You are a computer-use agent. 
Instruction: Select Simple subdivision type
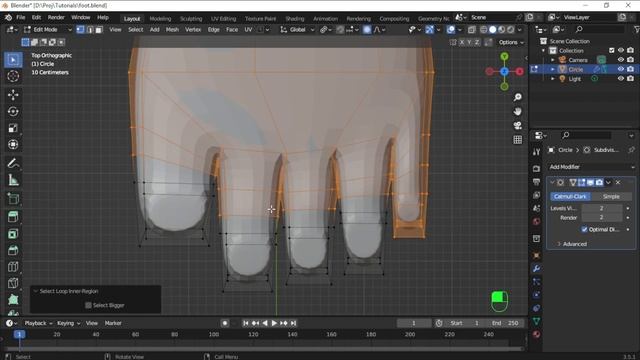(x=611, y=196)
